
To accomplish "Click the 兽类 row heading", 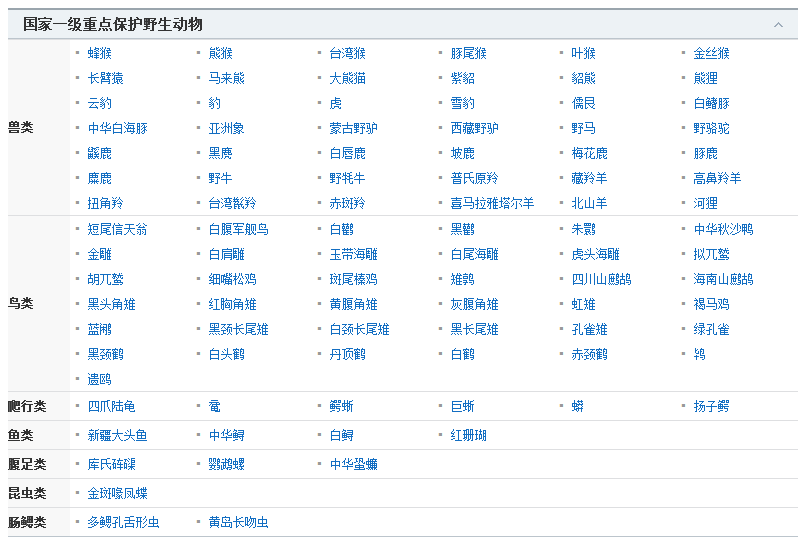I will [21, 128].
